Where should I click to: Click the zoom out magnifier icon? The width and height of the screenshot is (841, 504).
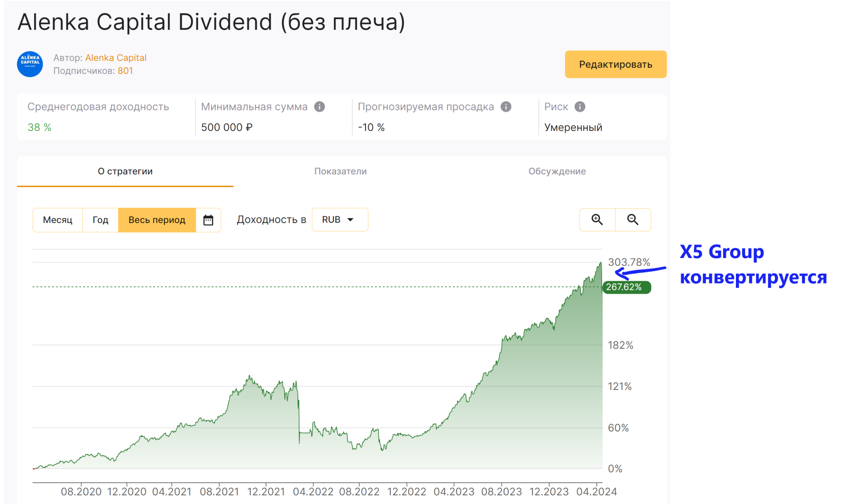click(x=633, y=220)
